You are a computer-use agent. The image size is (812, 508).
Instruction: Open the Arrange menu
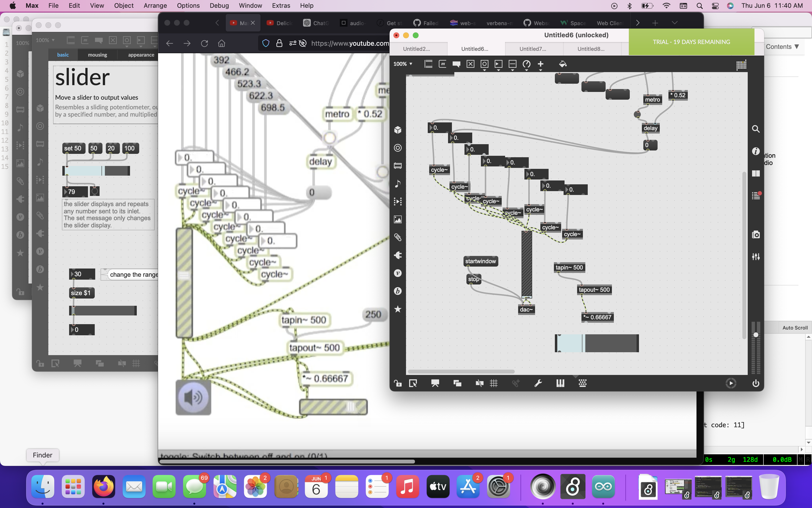155,5
